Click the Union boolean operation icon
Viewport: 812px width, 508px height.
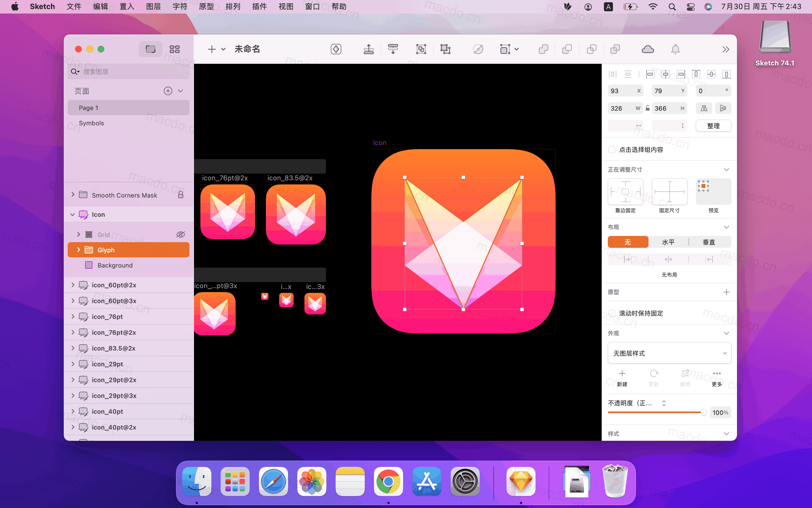(543, 49)
